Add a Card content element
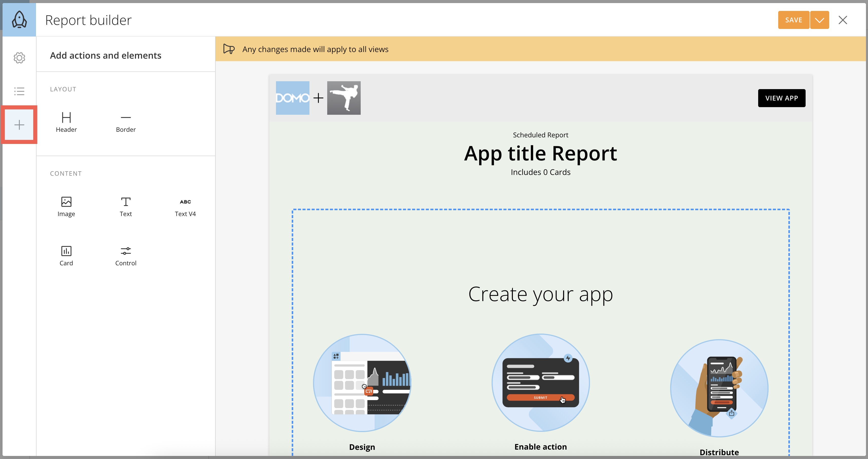Viewport: 868px width, 459px height. click(x=66, y=255)
